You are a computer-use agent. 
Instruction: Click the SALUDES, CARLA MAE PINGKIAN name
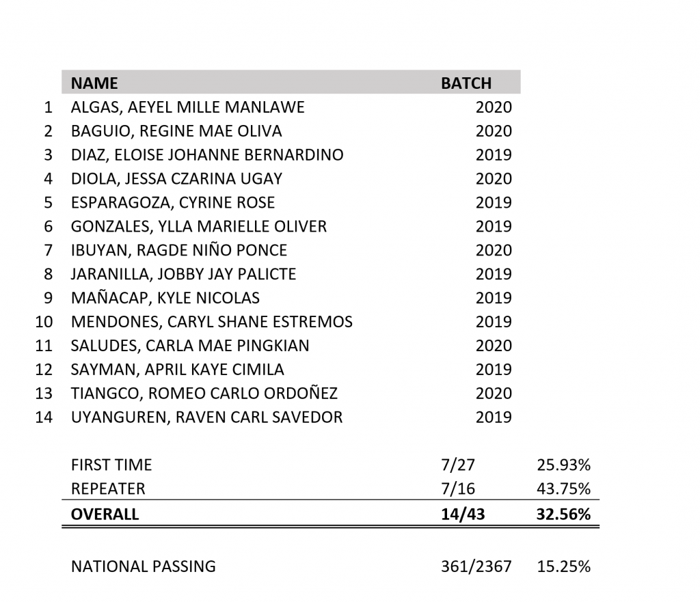pos(190,346)
